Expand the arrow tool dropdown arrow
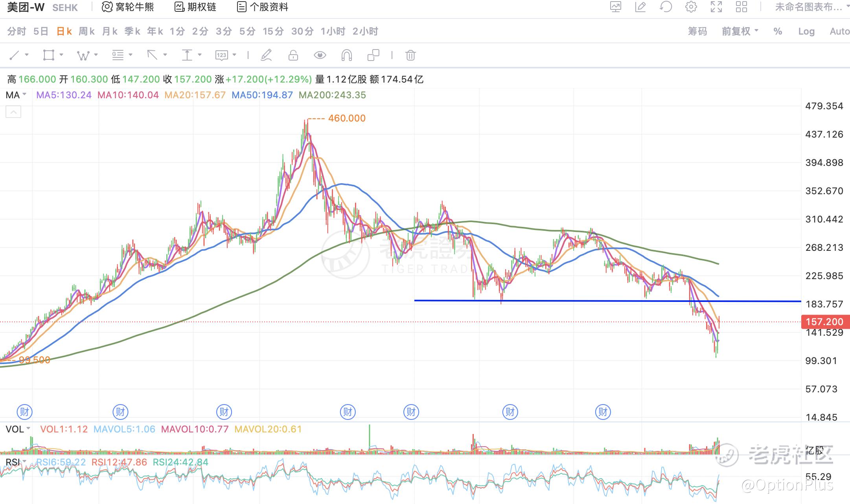This screenshot has width=850, height=504. (165, 55)
